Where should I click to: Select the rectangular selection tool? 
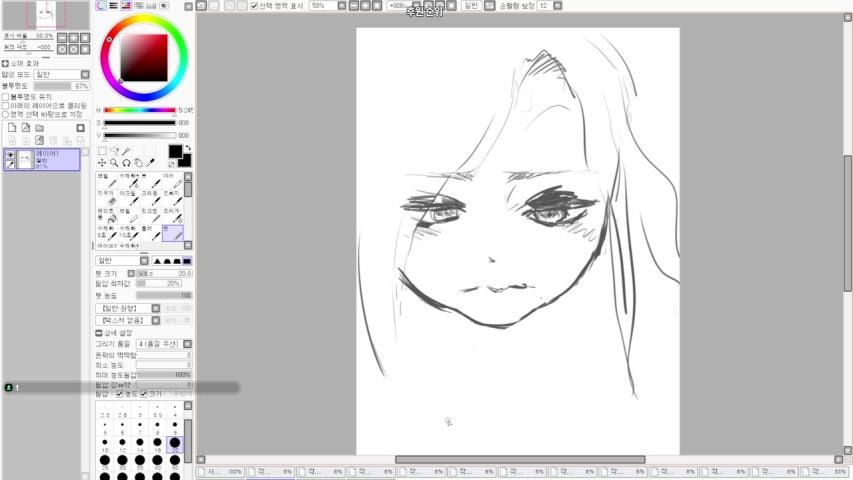click(102, 151)
